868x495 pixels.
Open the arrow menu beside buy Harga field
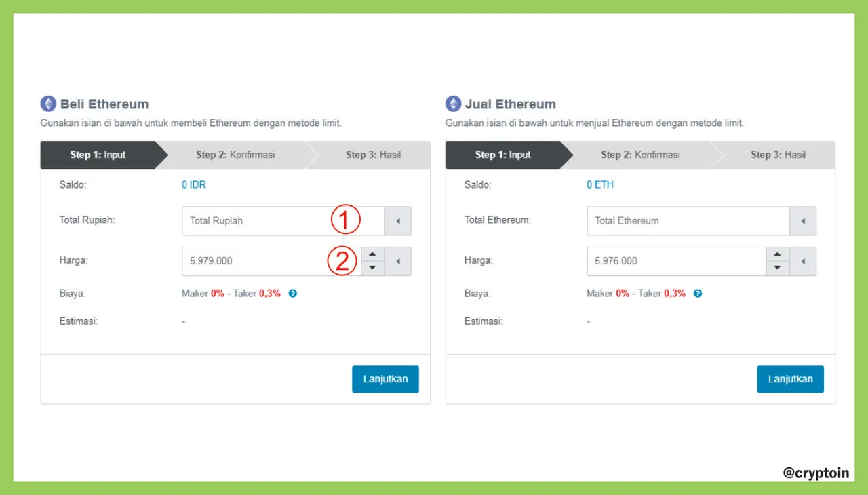tap(398, 261)
